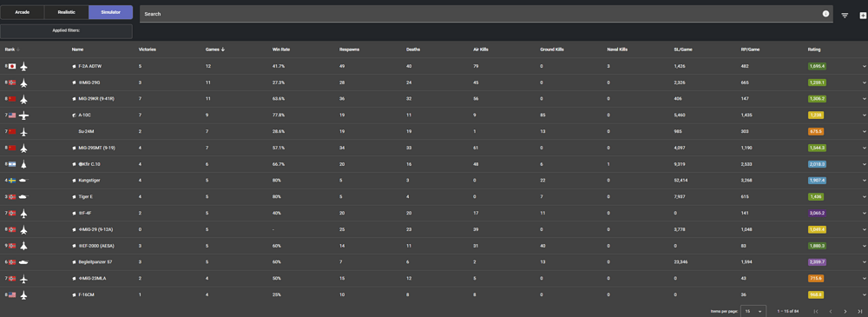Click US flag in F-16CM row
The width and height of the screenshot is (868, 317).
(x=12, y=294)
